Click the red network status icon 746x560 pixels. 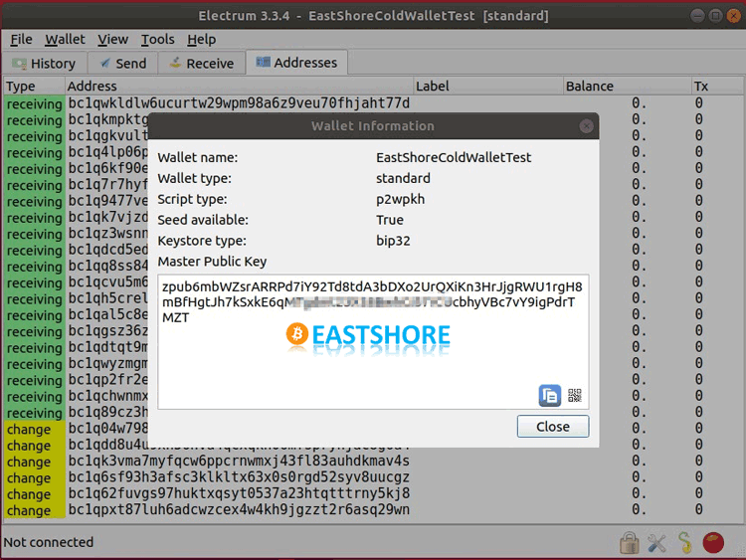click(x=713, y=543)
